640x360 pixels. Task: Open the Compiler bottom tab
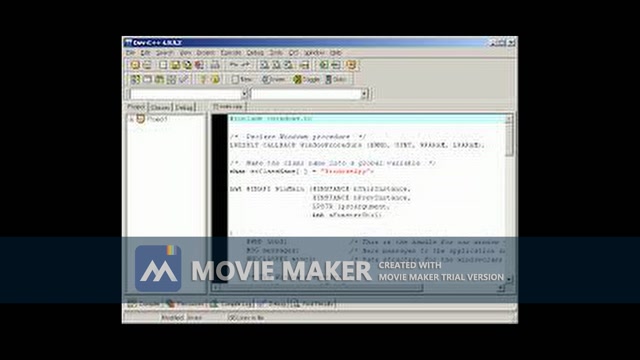coord(144,304)
